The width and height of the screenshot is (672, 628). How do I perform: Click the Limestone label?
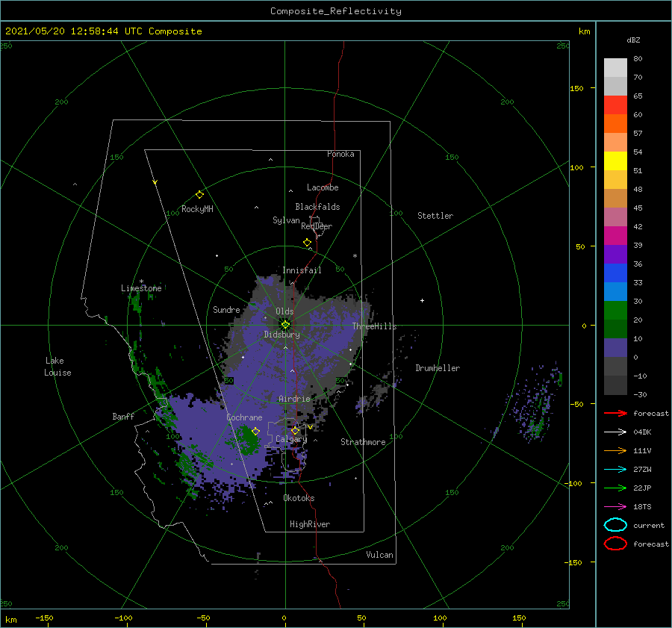tap(141, 288)
